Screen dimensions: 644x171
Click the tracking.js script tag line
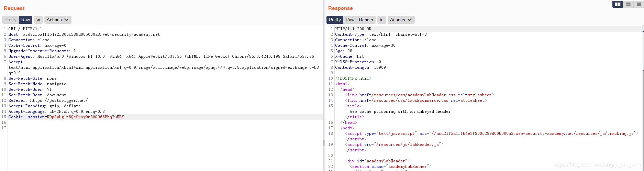tap(492, 133)
